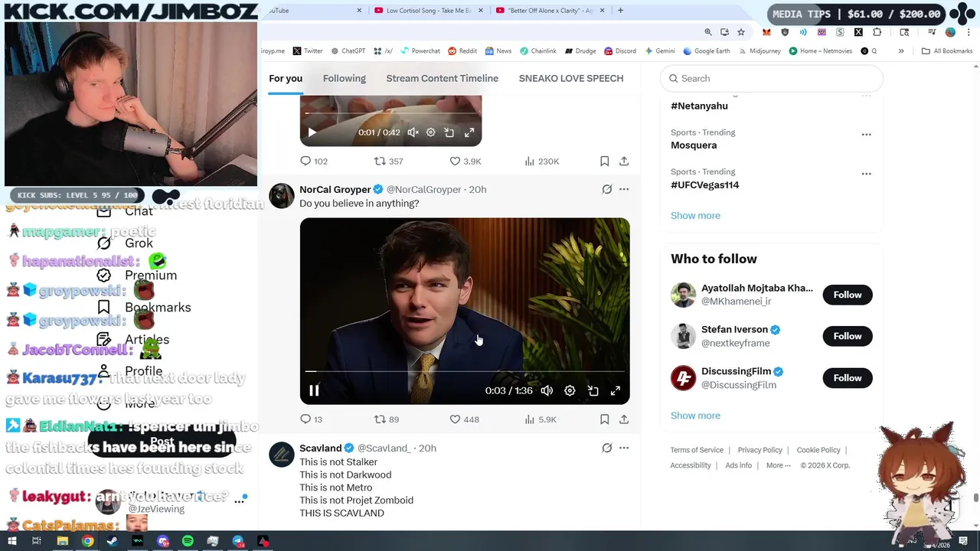Open settings gear on the 0:03 / 1:36 video
The height and width of the screenshot is (551, 980).
570,390
